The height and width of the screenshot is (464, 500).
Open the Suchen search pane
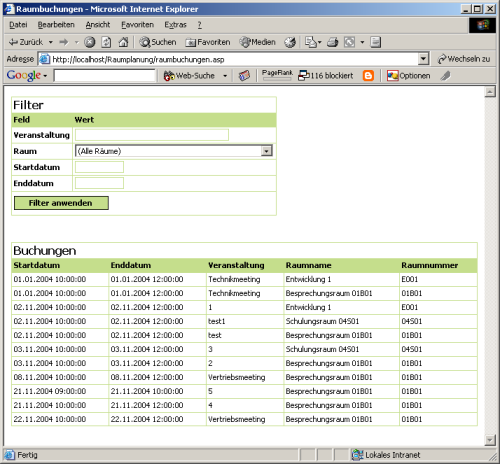pos(158,42)
